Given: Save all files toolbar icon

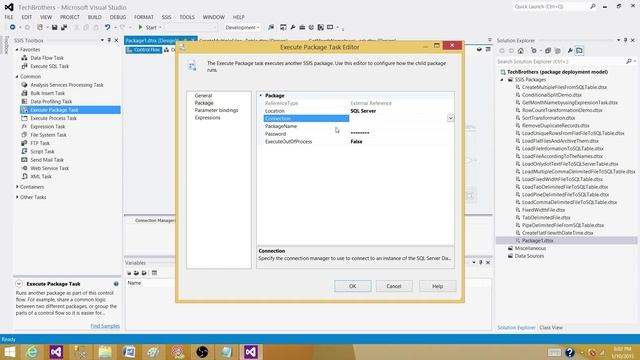Looking at the screenshot, I should click(64, 27).
